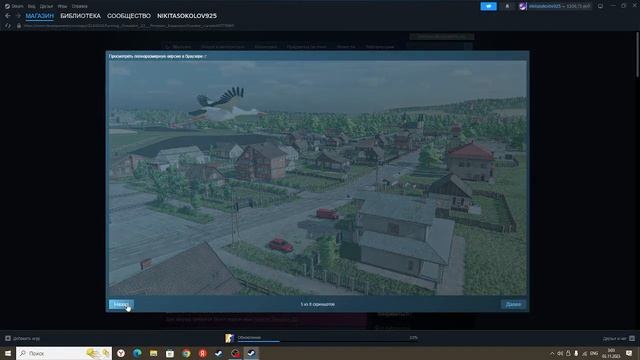Switch to the СООБЩЕСТВО tab
Image resolution: width=640 pixels, height=360 pixels.
129,16
